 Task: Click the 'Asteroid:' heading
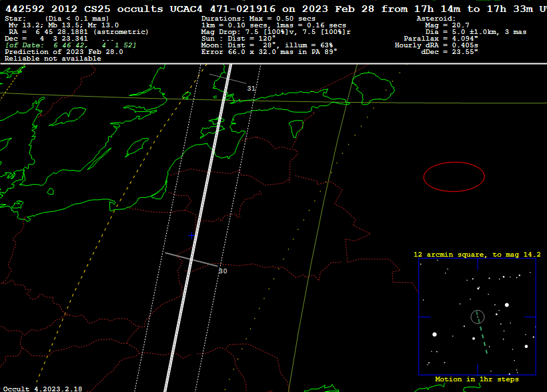click(436, 19)
